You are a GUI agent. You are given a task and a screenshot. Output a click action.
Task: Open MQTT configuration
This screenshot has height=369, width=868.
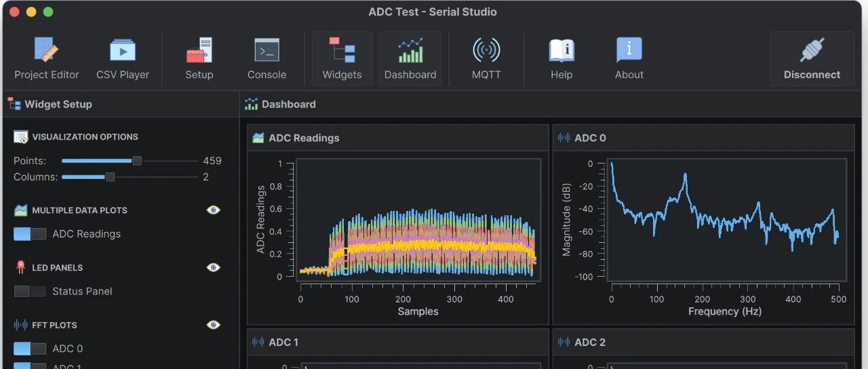click(486, 58)
